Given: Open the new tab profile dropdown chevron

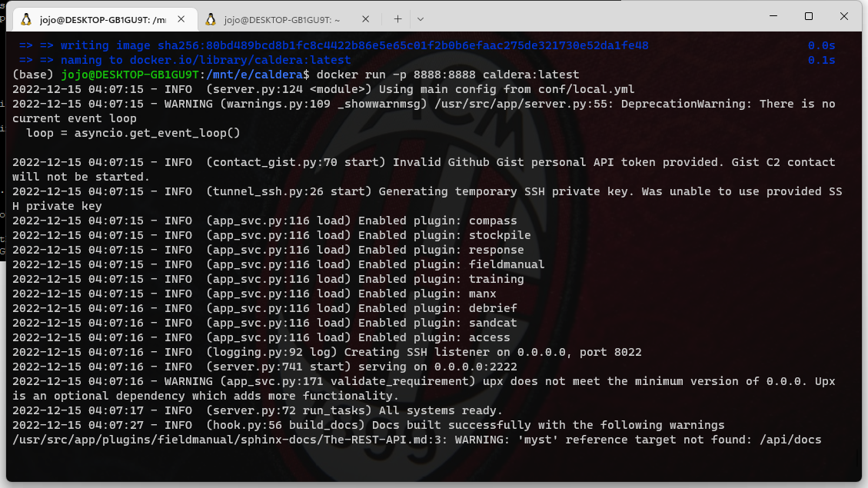Looking at the screenshot, I should [420, 18].
